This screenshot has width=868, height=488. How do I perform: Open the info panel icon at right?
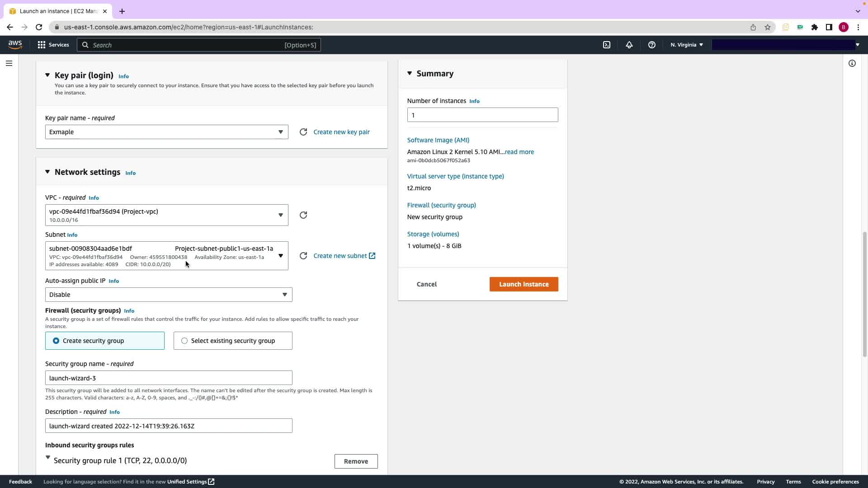852,63
